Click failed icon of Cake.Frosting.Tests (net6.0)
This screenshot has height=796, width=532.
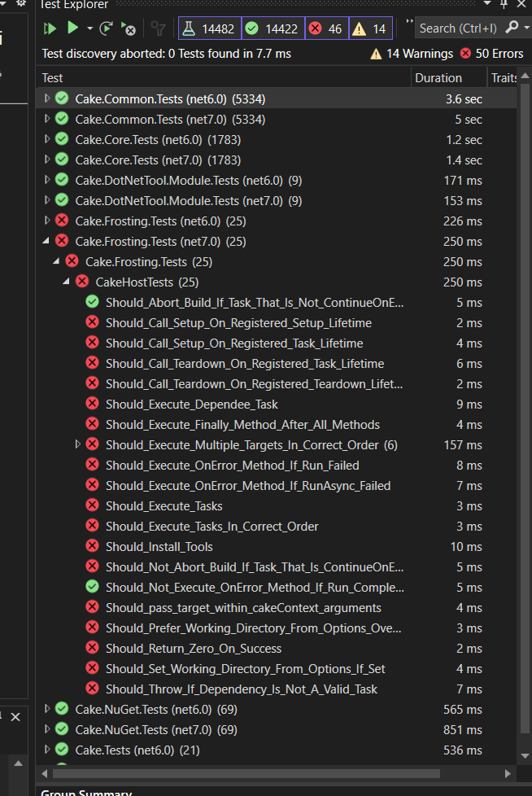point(62,221)
